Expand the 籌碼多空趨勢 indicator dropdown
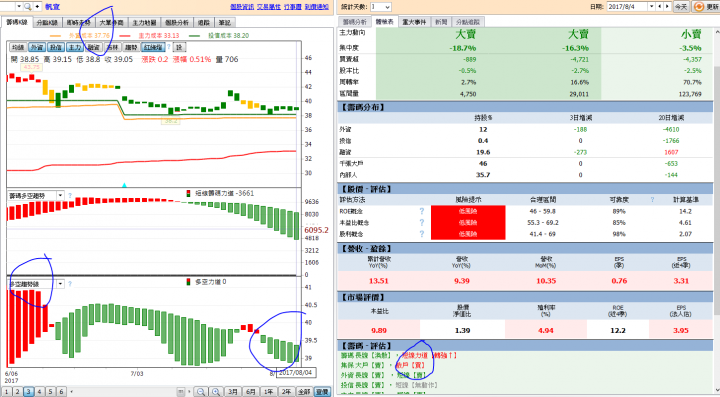This screenshot has width=720, height=397. (60, 196)
